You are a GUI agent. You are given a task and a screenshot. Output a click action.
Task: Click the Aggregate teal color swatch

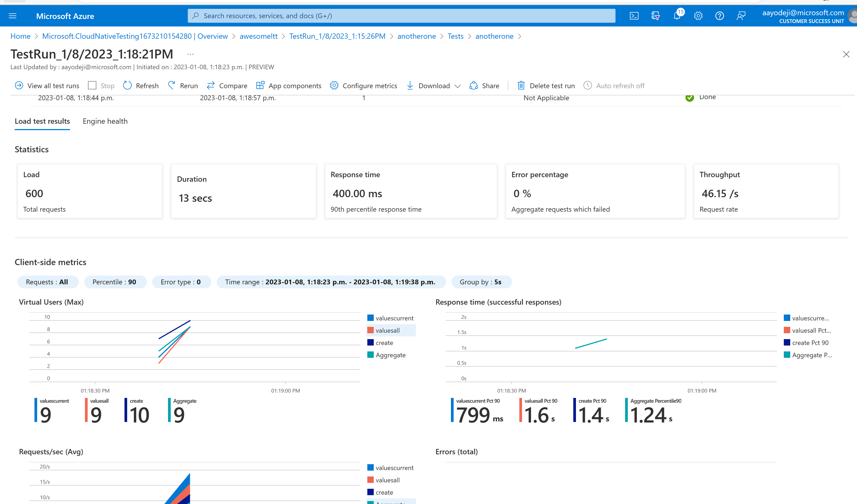[x=370, y=355]
